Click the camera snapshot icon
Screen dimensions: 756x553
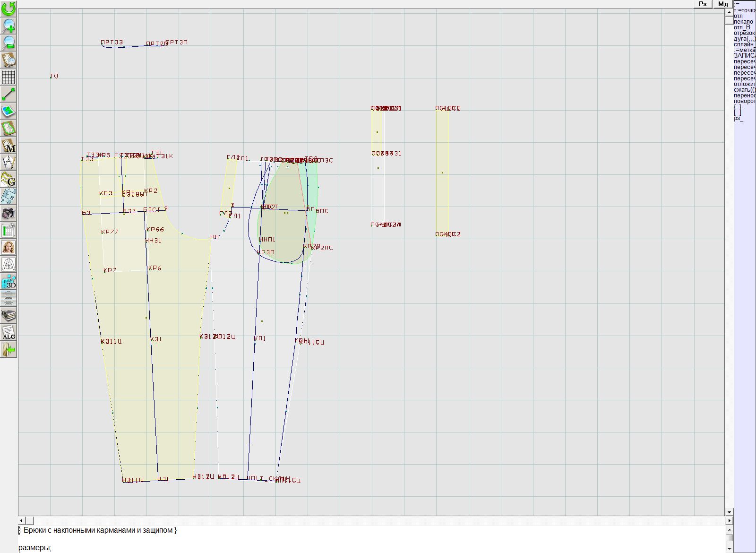(x=9, y=213)
